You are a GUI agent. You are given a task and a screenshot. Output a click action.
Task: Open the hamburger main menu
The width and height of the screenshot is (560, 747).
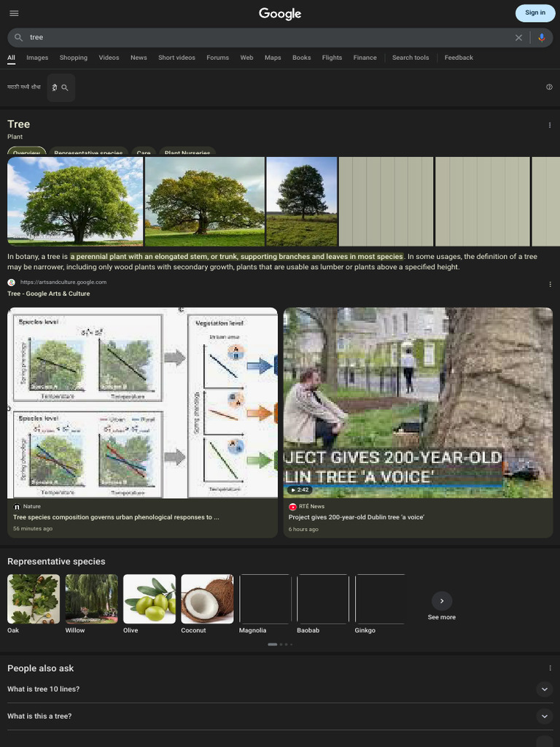pos(14,13)
